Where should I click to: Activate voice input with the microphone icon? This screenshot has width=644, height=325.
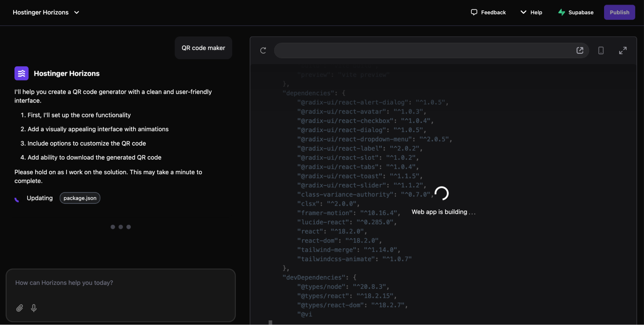click(x=34, y=308)
